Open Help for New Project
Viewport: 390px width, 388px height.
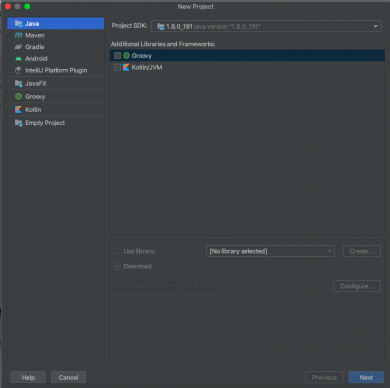tap(28, 377)
